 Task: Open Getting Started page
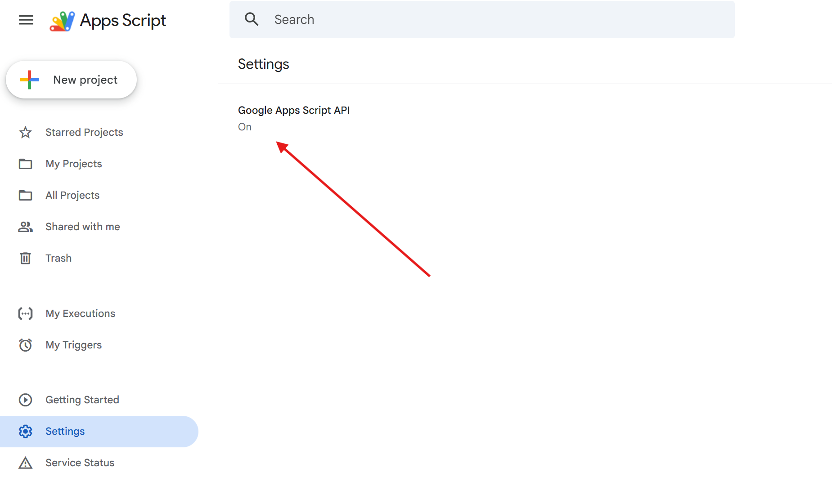coord(82,400)
